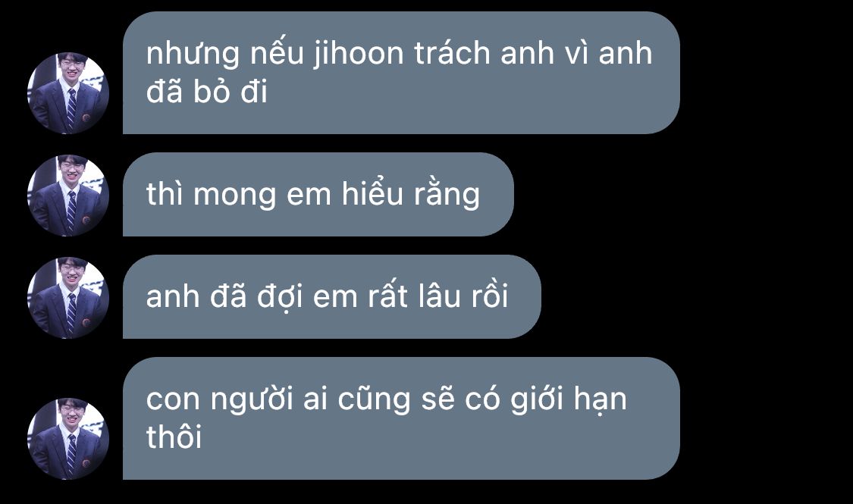Screen dimensions: 853x504
Task: Click the word "thôi" in the message
Action: click(174, 436)
